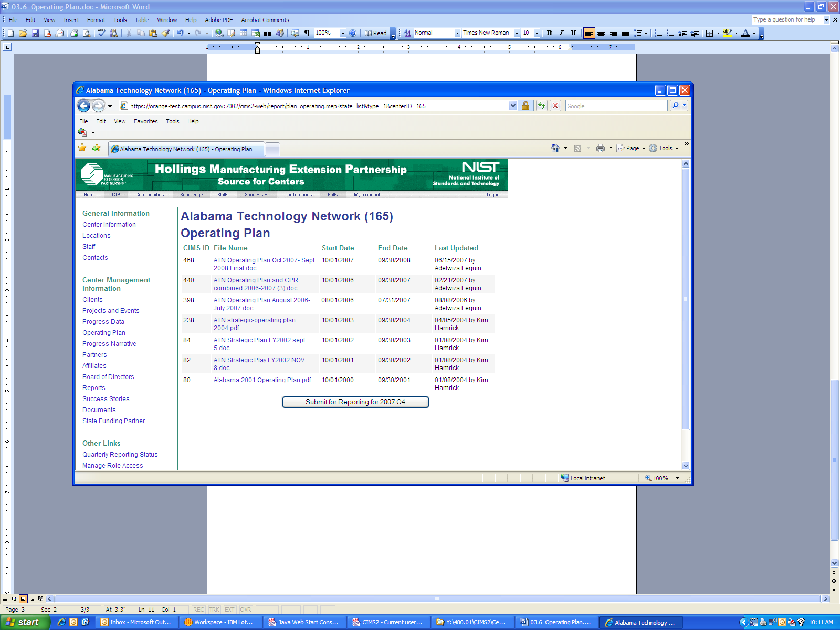The width and height of the screenshot is (840, 630).
Task: Open the Columns layout tool
Action: point(268,33)
